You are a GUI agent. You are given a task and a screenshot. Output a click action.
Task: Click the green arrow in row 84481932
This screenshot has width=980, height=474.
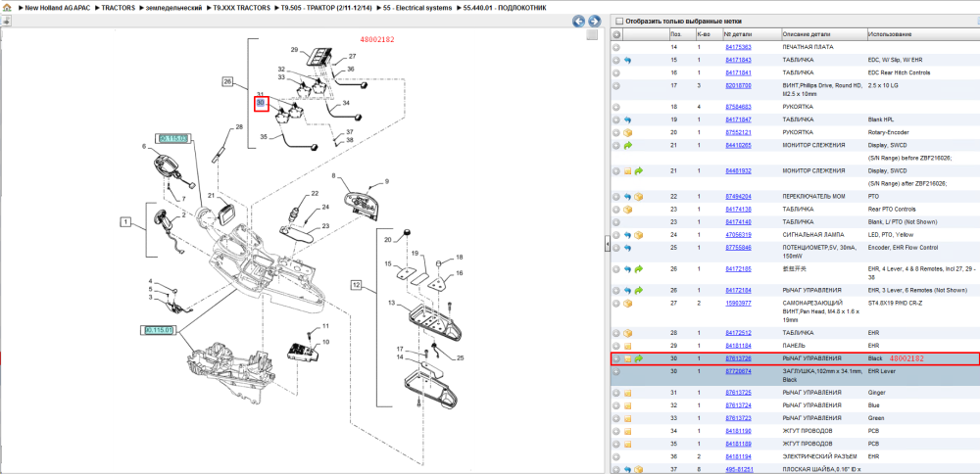click(x=638, y=170)
